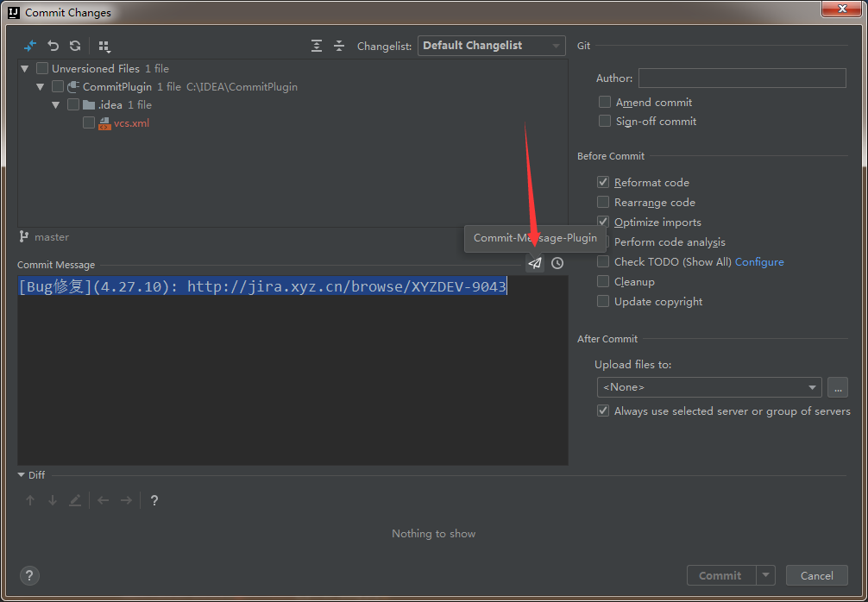Click the edit source pencil icon
The height and width of the screenshot is (602, 868).
pyautogui.click(x=75, y=501)
